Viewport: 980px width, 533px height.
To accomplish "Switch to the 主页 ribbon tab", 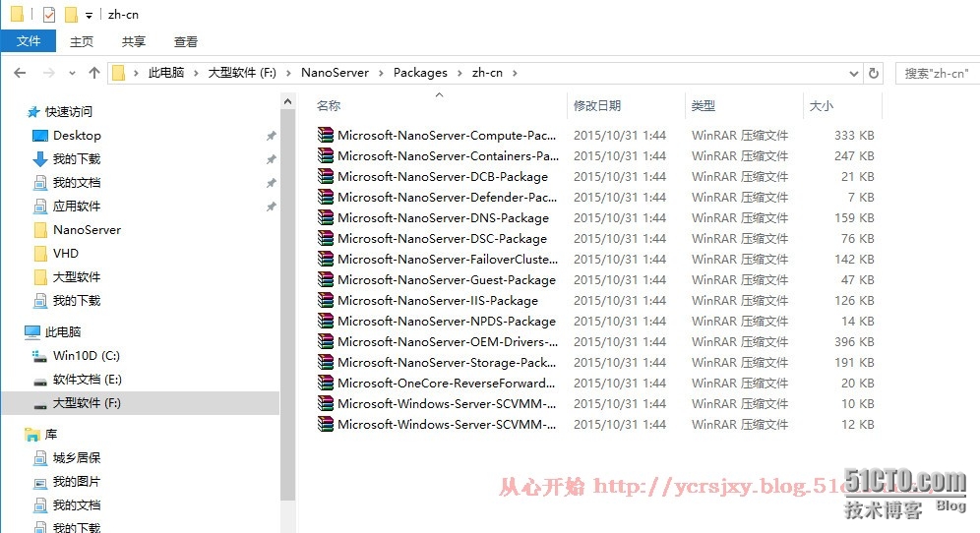I will [82, 42].
